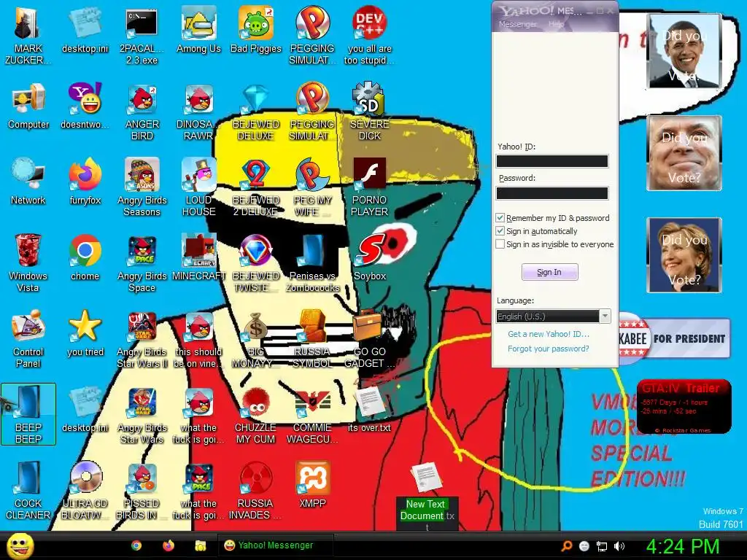Click the McCain 'Did you Vote?' gadget
The height and width of the screenshot is (560, 747).
pos(684,153)
